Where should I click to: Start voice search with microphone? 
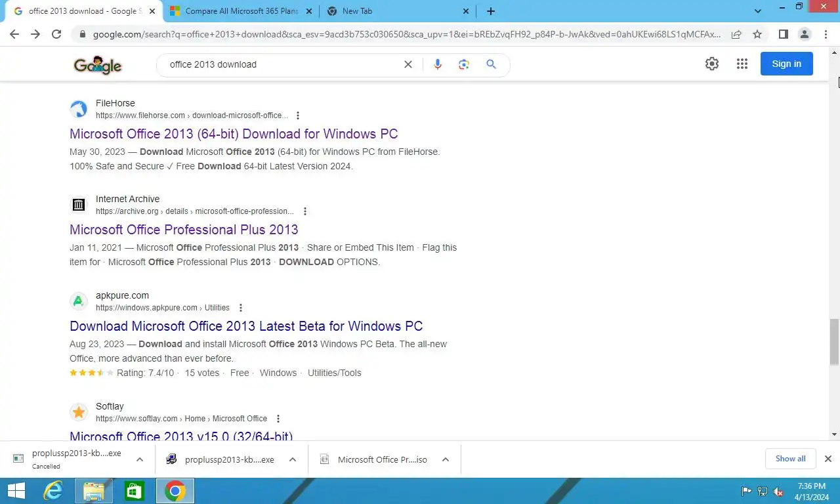[438, 64]
